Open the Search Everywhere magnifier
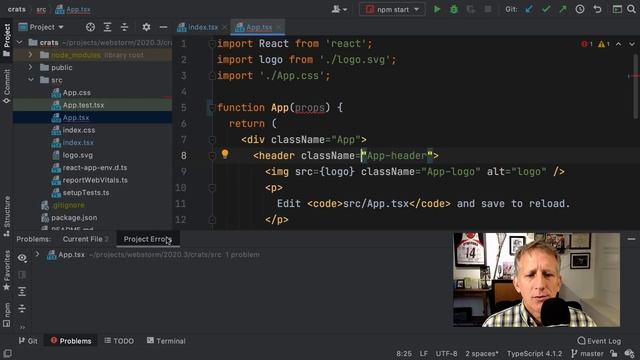Viewport: 640px width, 360px height. tap(631, 9)
